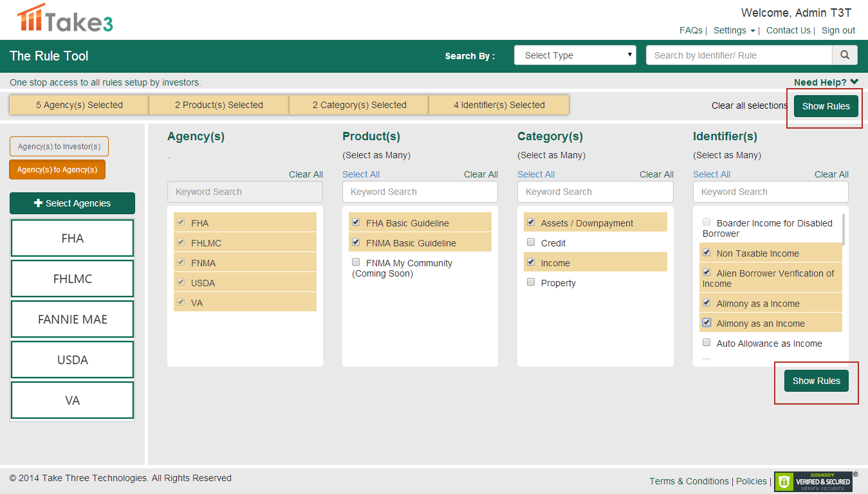Click the Take3 logo
Image resolution: width=868 pixels, height=494 pixels.
65,19
